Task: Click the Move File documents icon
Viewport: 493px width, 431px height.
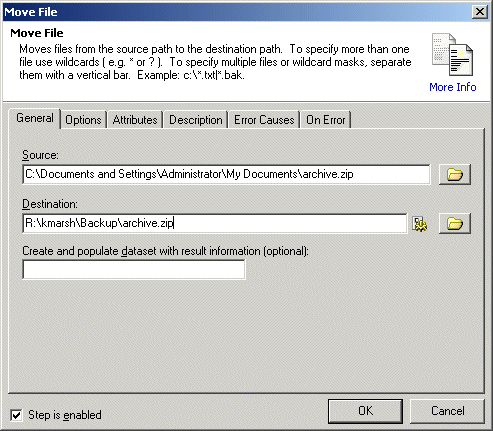Action: [x=452, y=54]
